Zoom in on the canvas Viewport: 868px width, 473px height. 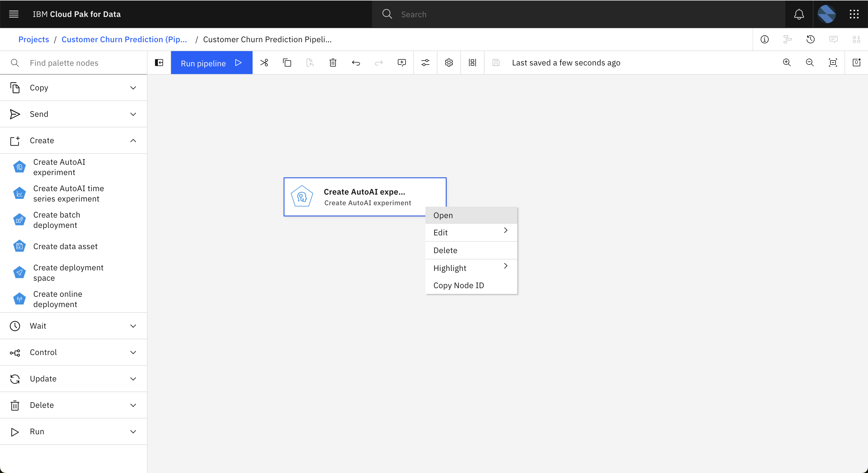point(787,63)
